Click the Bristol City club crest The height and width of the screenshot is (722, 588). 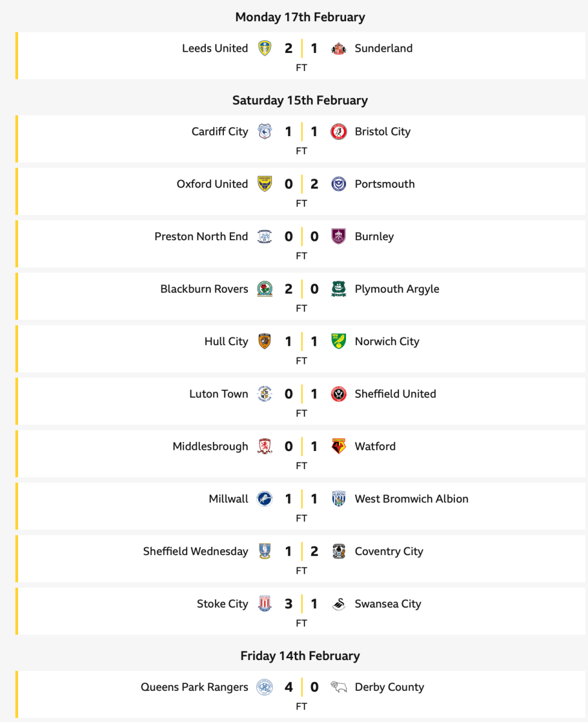click(339, 131)
